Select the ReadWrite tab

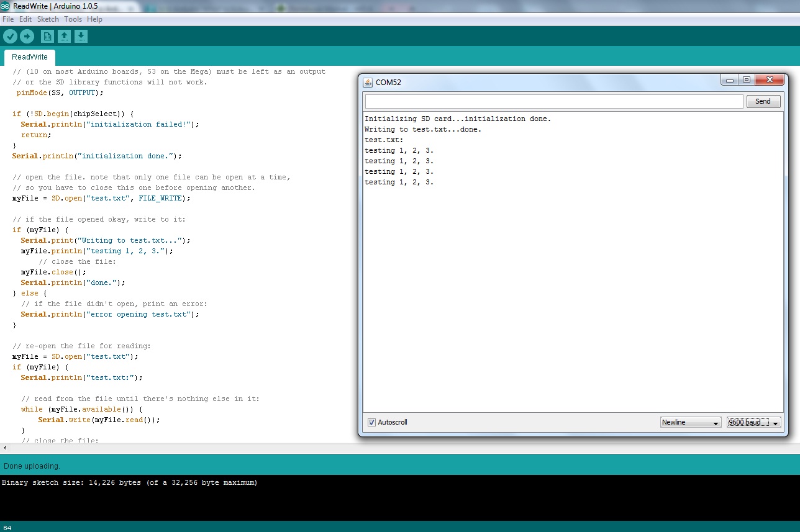point(30,57)
